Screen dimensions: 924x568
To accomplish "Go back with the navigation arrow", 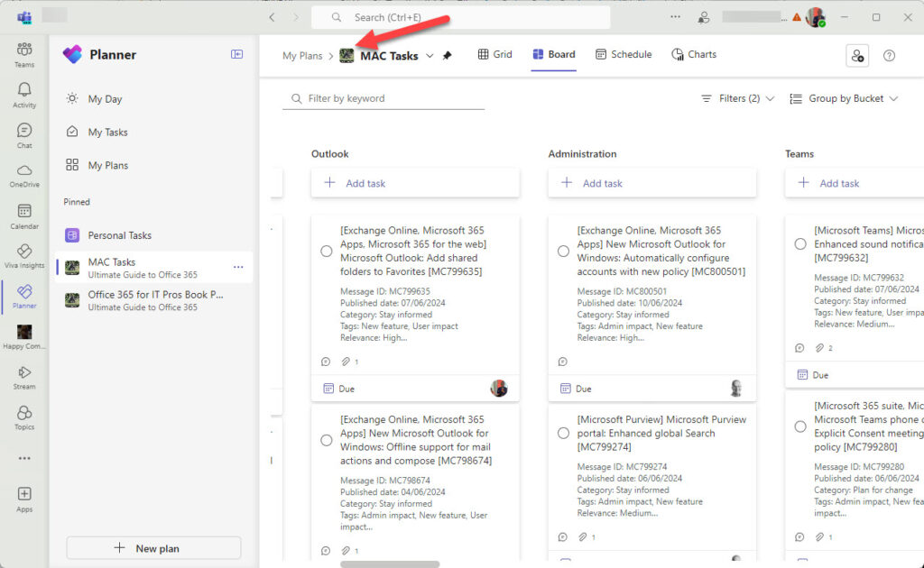I will point(272,18).
